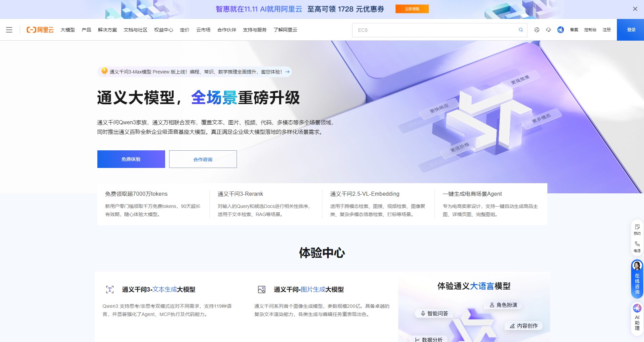Click the 智能问答 chip in 体验中心
This screenshot has height=342, width=644.
434,314
